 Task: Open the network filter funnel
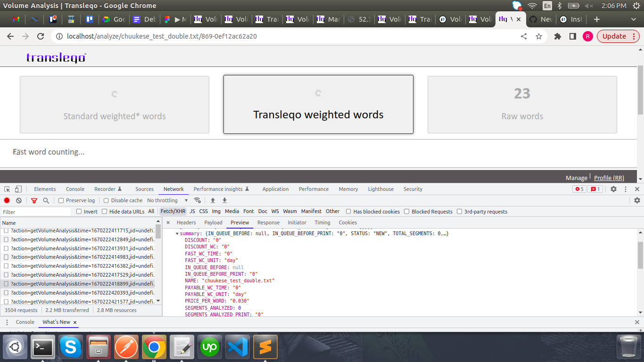33,200
